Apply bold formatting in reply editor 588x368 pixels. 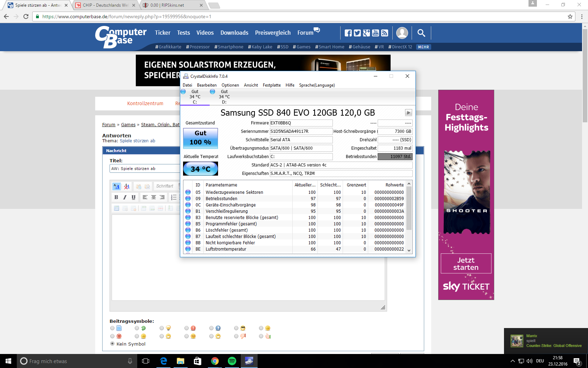pyautogui.click(x=116, y=197)
